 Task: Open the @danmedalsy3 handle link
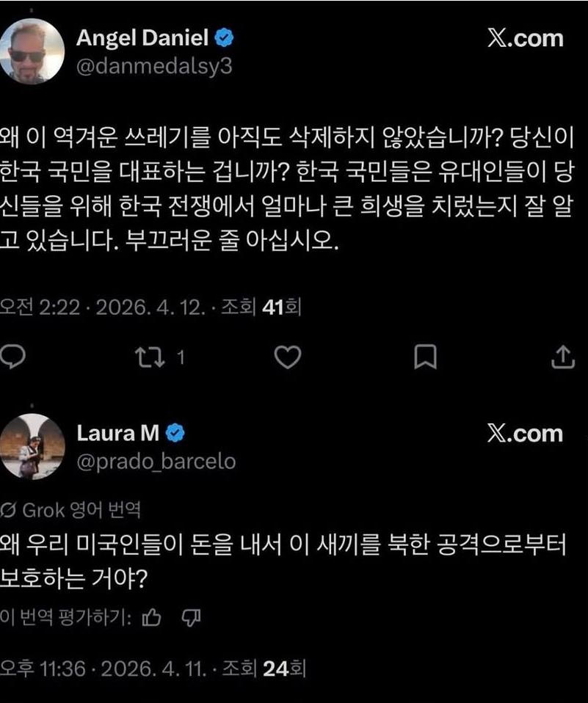pos(154,66)
